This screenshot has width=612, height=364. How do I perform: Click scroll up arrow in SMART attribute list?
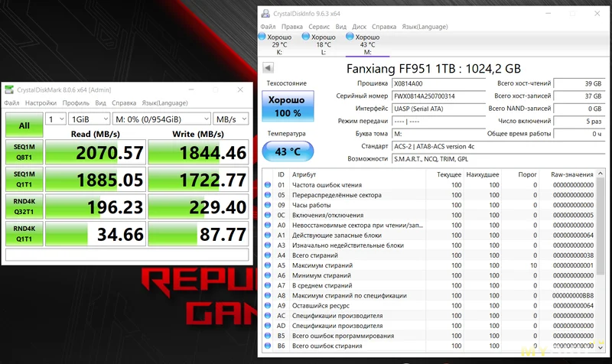click(x=601, y=174)
